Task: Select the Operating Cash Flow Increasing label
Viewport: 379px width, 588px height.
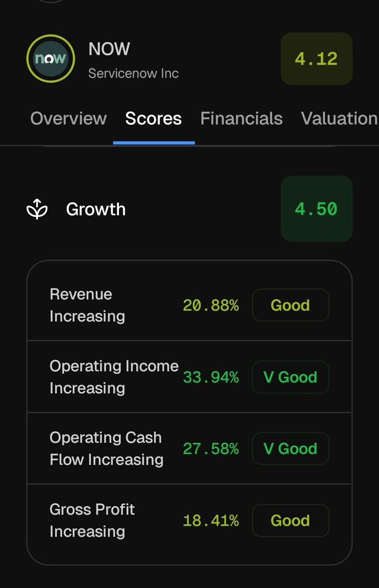Action: click(x=106, y=449)
